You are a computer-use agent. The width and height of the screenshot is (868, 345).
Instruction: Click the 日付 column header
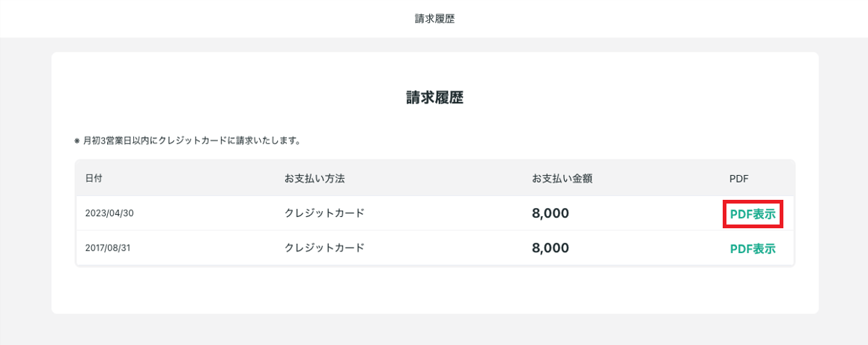click(94, 179)
